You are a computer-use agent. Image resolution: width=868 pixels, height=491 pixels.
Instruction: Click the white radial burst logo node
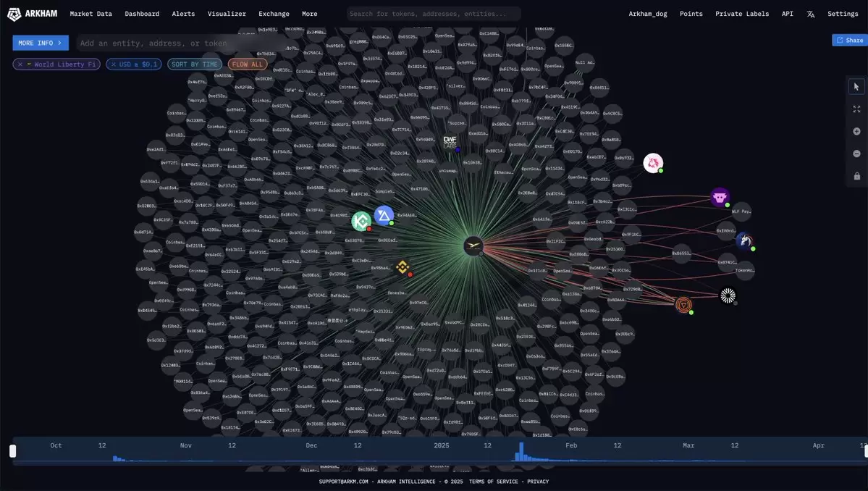coord(728,295)
